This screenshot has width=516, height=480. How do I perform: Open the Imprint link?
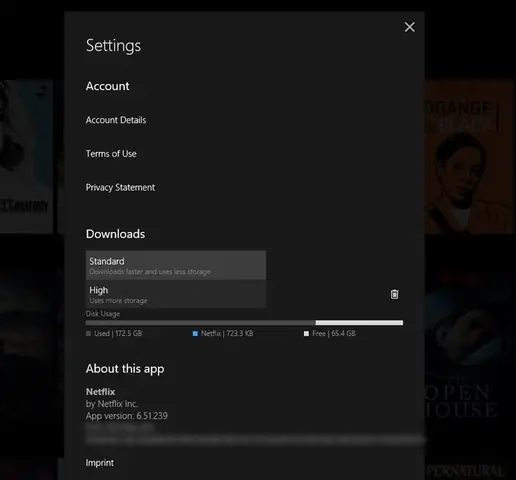pyautogui.click(x=100, y=463)
